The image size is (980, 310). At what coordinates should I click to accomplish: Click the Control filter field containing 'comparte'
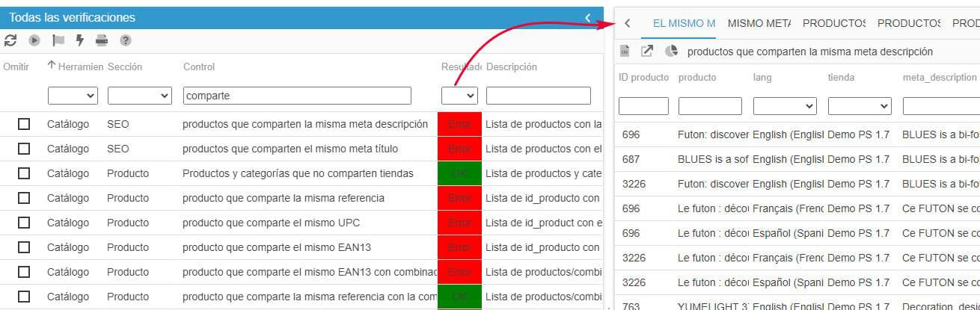click(297, 96)
